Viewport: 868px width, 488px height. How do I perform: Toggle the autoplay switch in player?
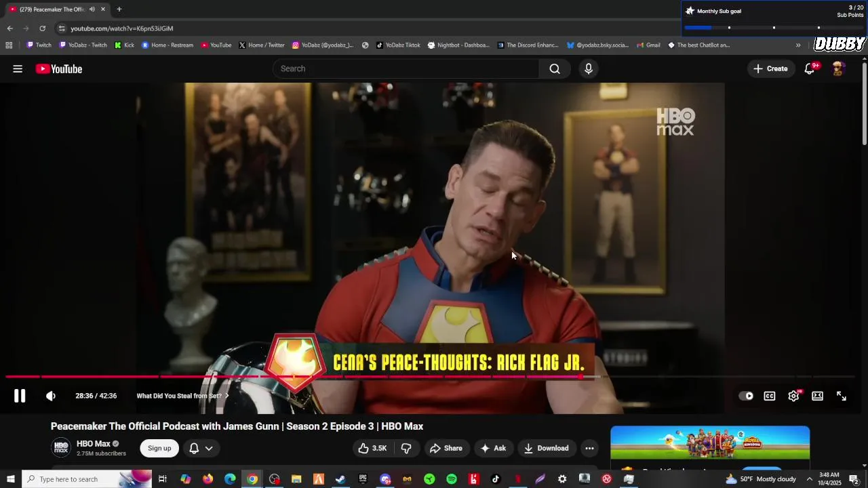click(x=746, y=396)
